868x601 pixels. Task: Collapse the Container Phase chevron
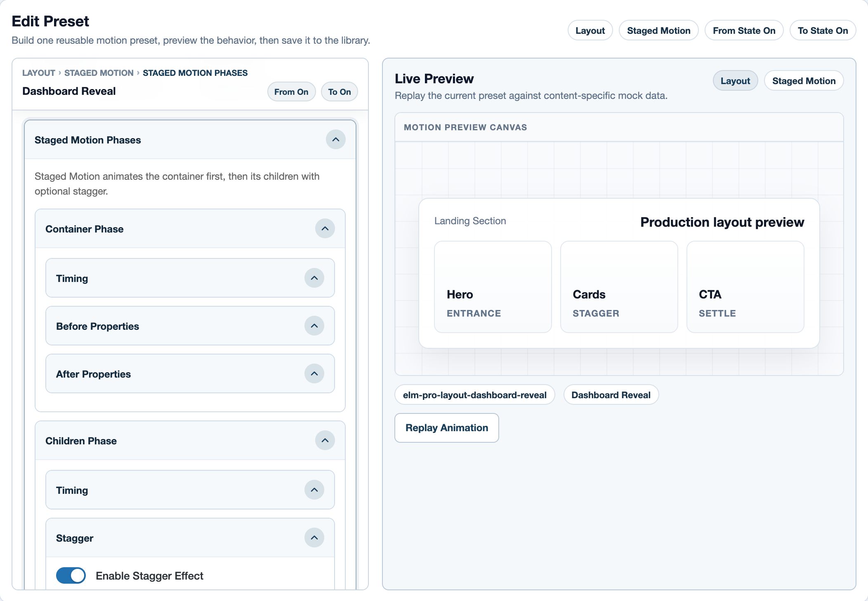tap(325, 229)
